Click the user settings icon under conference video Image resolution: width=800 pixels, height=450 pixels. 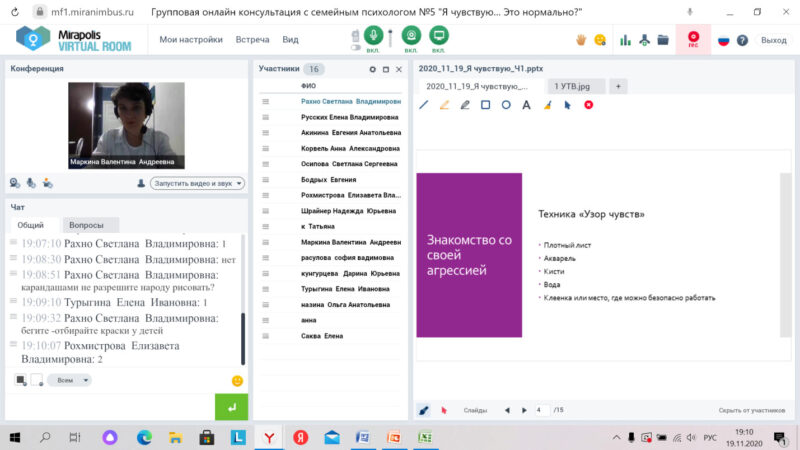pos(47,183)
